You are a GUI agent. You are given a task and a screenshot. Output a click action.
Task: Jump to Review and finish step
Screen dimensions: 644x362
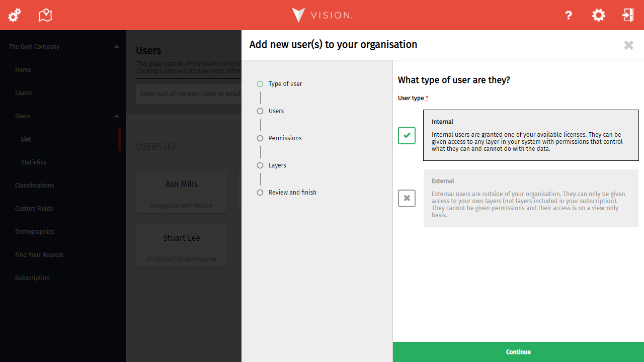point(292,193)
